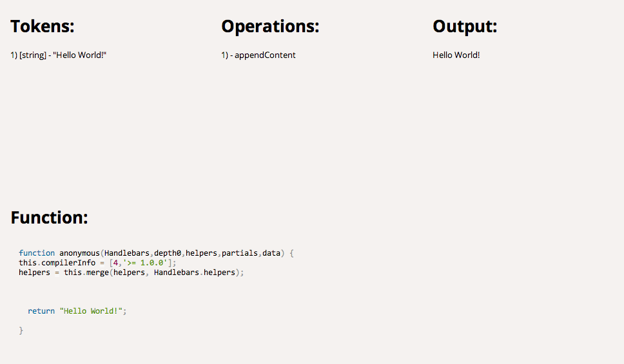The image size is (624, 364).
Task: Click the closing brace of function
Action: (x=21, y=330)
